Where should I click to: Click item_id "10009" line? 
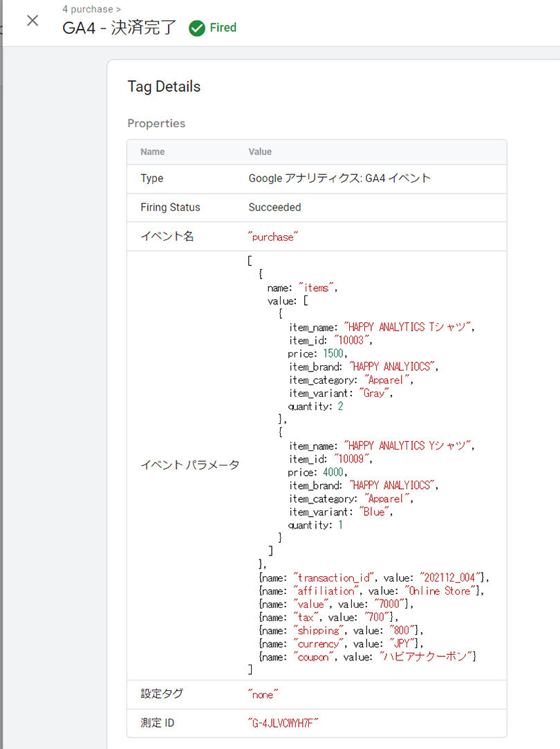point(330,459)
